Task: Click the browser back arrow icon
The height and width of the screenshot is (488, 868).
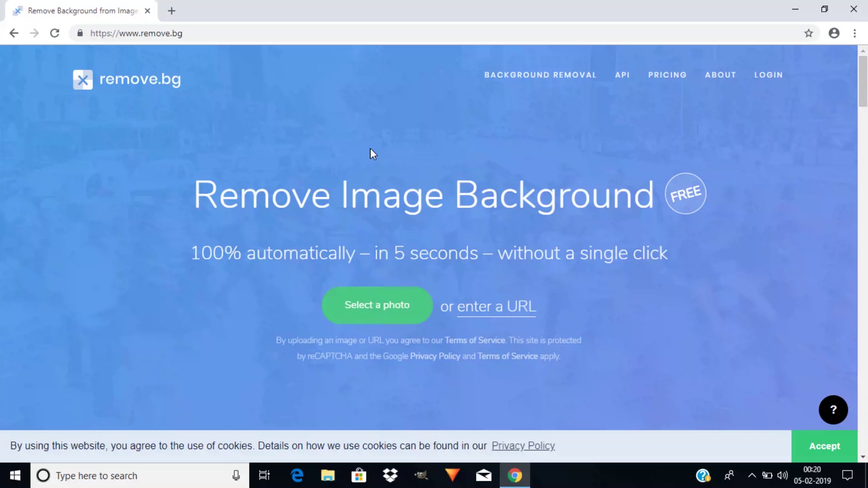Action: tap(14, 33)
